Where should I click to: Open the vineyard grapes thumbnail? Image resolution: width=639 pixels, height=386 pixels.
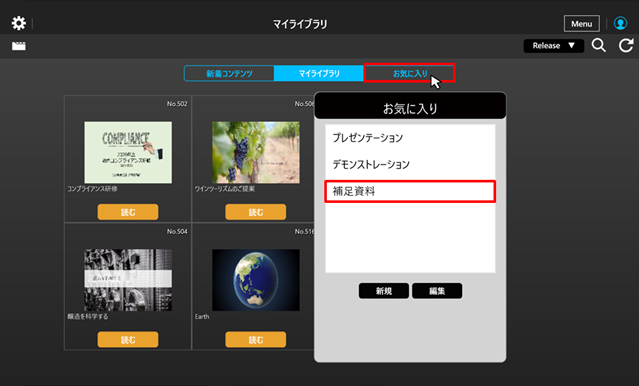[x=256, y=152]
